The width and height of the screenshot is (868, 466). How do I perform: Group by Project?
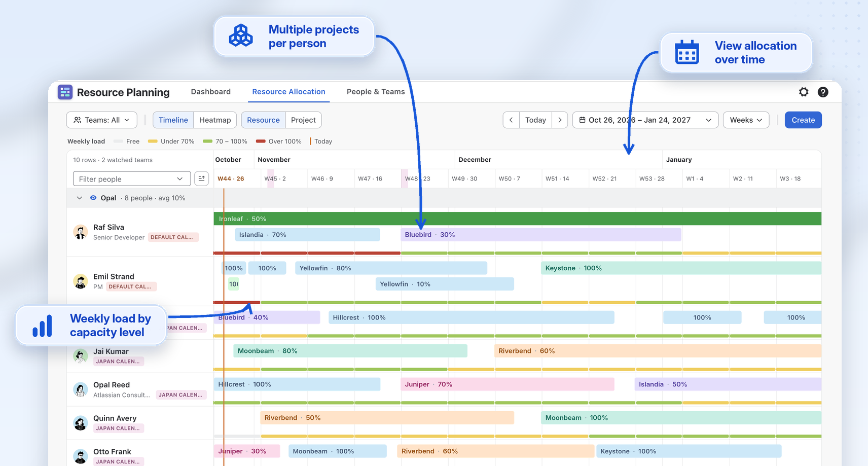303,120
